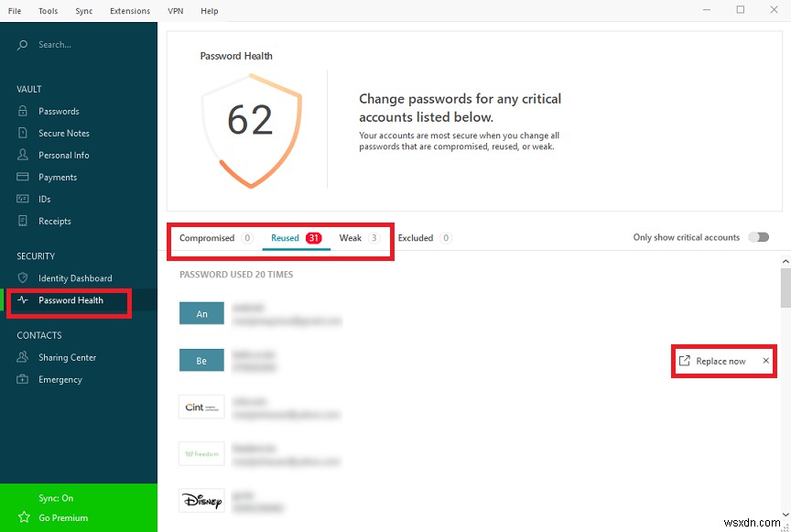Click the Disney account logo

201,501
